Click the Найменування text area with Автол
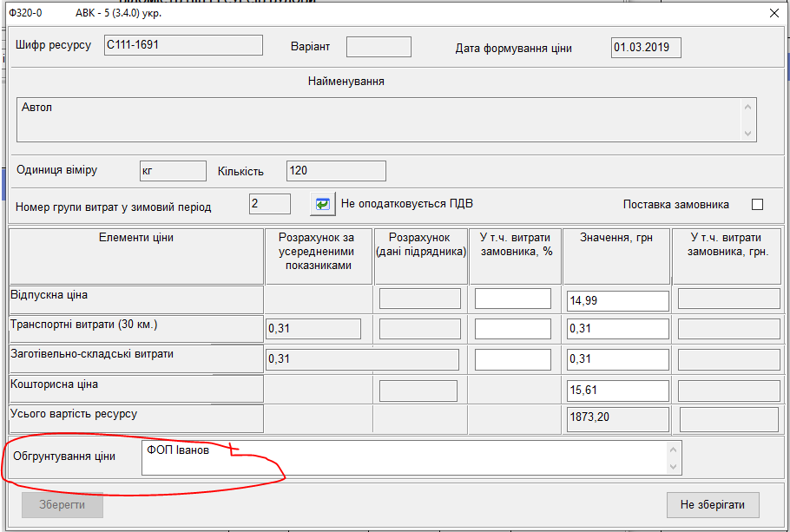The width and height of the screenshot is (790, 532). coord(386,120)
